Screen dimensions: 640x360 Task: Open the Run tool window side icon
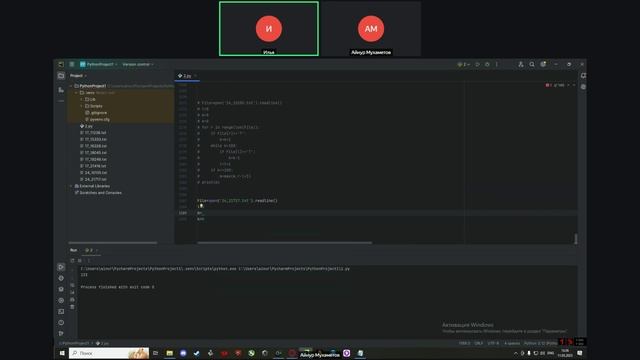point(61,267)
